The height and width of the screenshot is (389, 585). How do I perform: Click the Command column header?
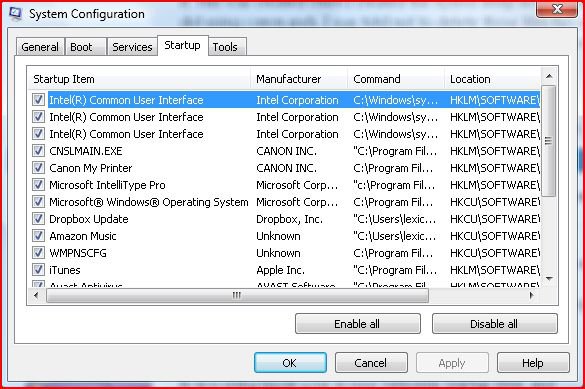pyautogui.click(x=396, y=79)
